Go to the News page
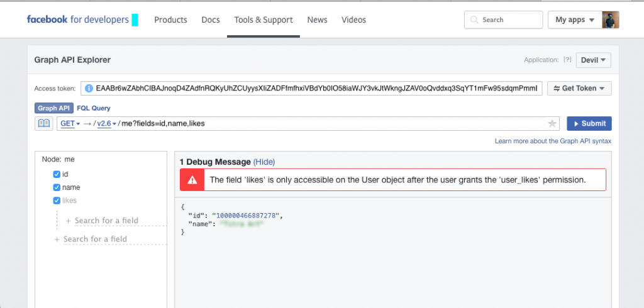This screenshot has width=644, height=308. 317,19
